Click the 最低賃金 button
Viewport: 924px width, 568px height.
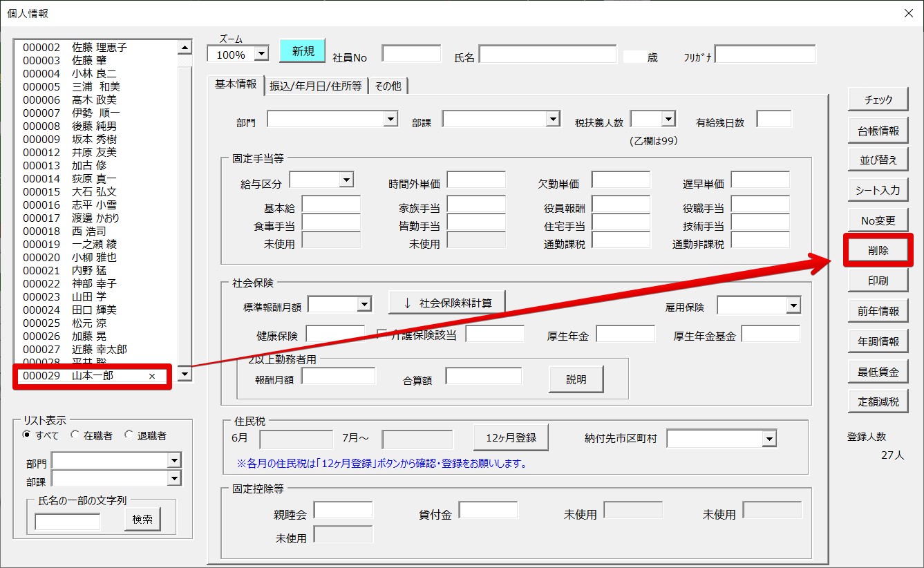click(x=878, y=372)
